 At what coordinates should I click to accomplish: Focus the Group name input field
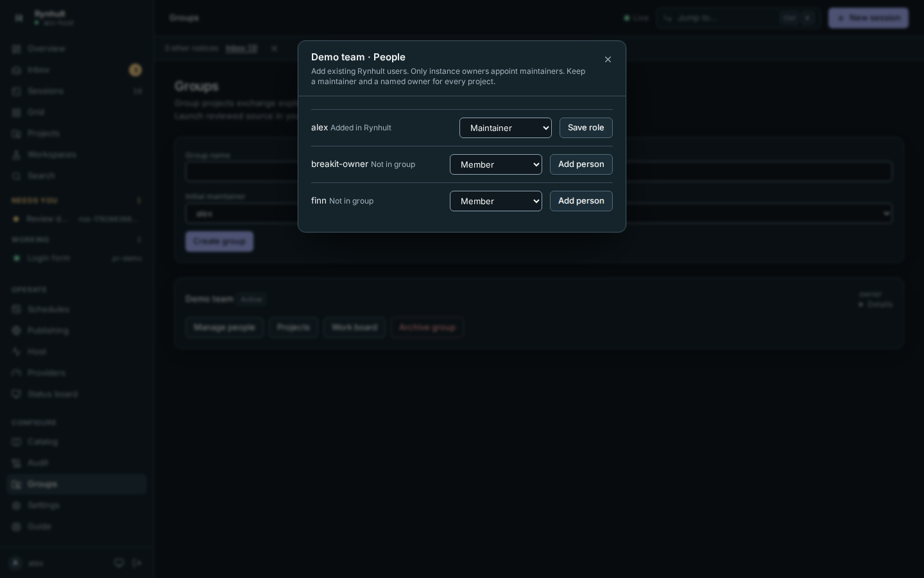click(539, 171)
